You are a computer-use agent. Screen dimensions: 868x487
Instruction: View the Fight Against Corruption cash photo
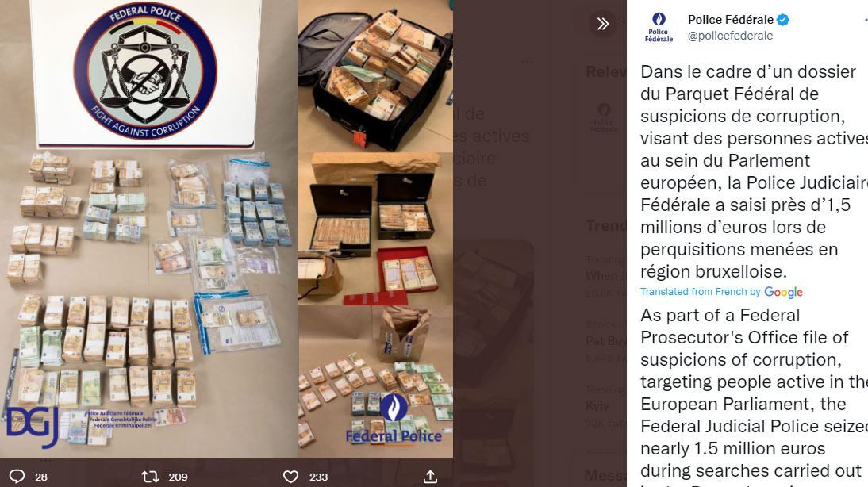(148, 228)
